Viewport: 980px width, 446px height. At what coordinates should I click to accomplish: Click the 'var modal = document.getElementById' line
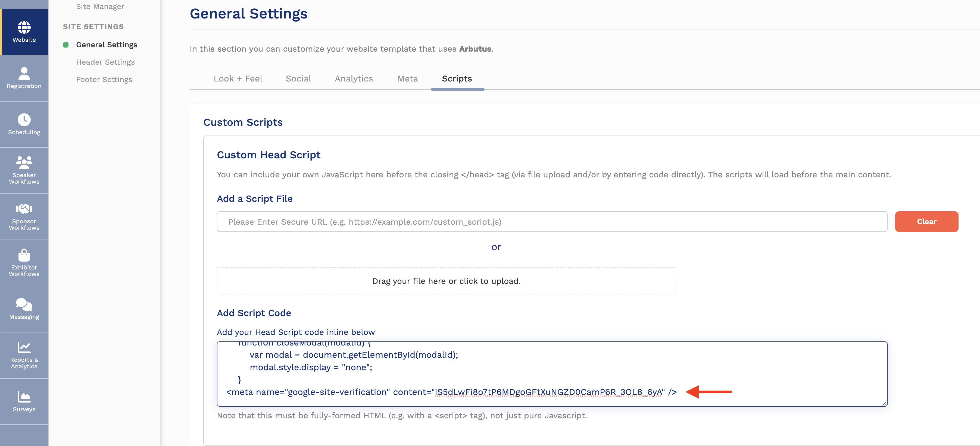354,355
